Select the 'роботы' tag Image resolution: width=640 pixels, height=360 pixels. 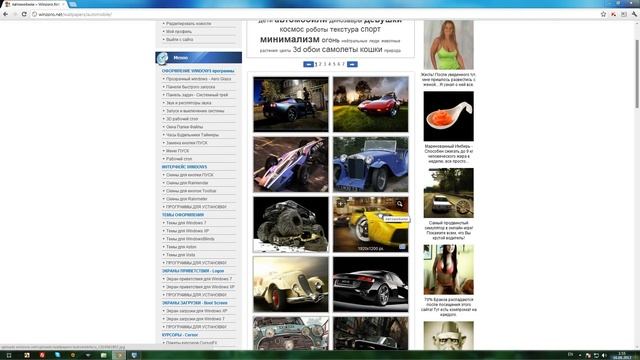(x=317, y=29)
